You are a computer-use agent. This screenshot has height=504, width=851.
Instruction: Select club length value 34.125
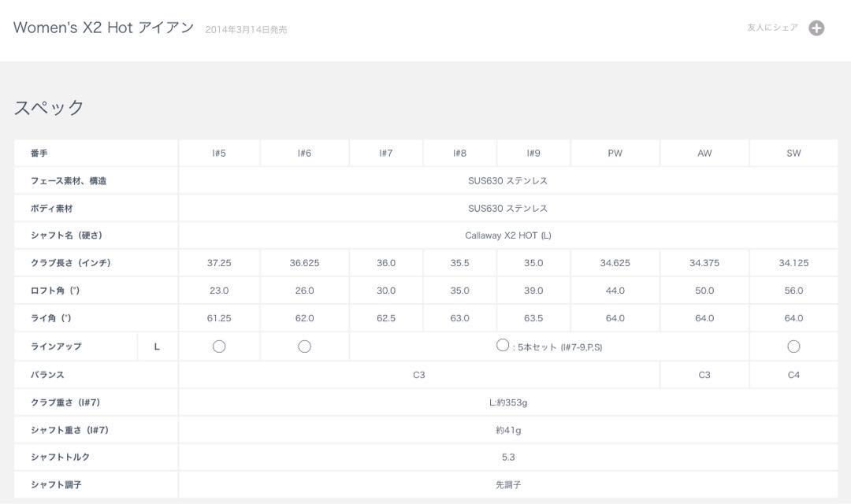(x=793, y=262)
